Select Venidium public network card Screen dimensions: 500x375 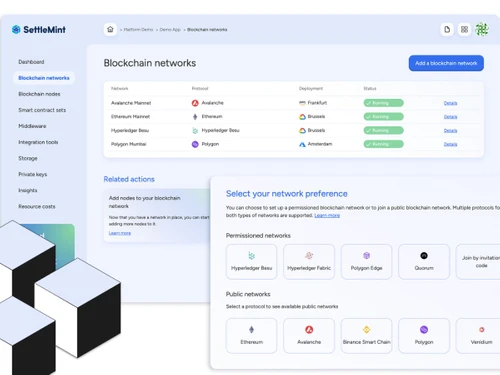(x=478, y=336)
